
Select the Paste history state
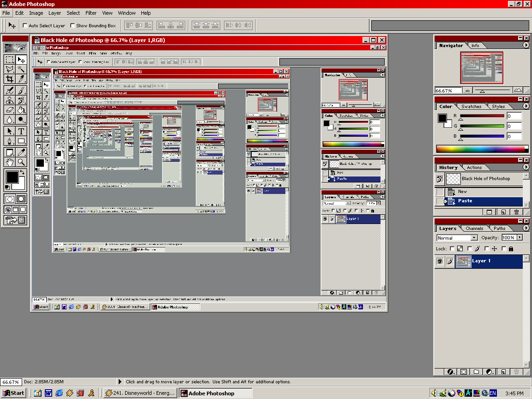click(484, 201)
